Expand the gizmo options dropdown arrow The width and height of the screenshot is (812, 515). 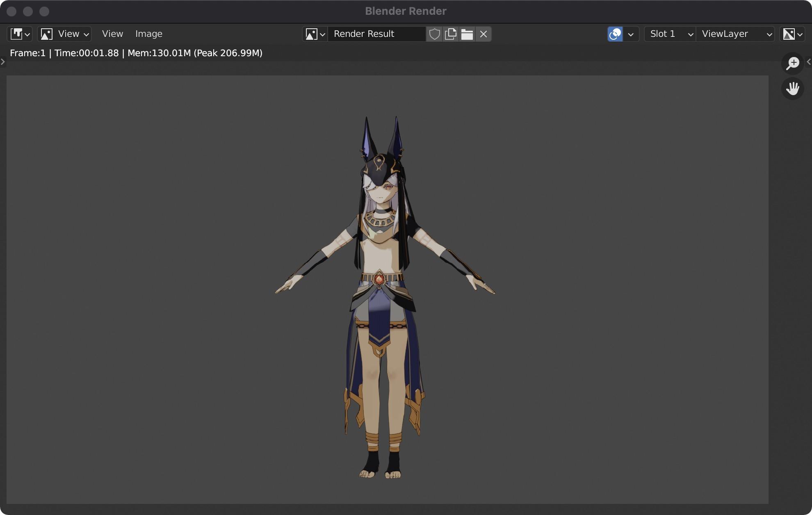(x=631, y=34)
